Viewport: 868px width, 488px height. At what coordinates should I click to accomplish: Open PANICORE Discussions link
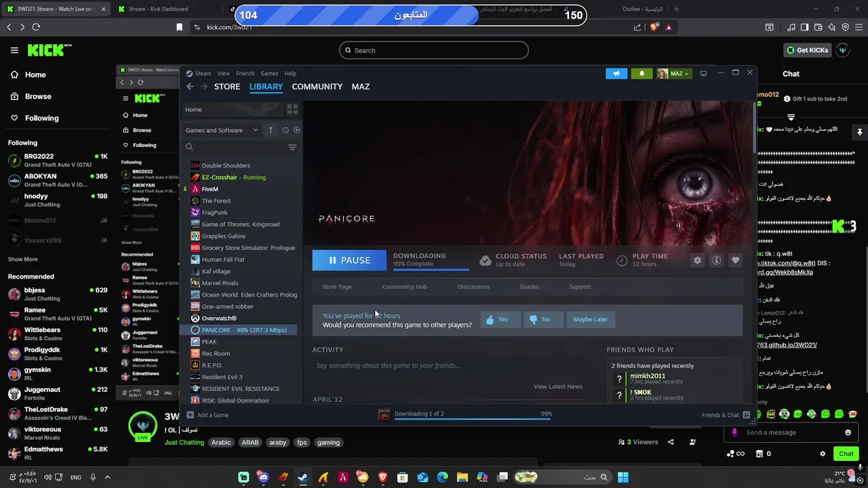(x=473, y=287)
